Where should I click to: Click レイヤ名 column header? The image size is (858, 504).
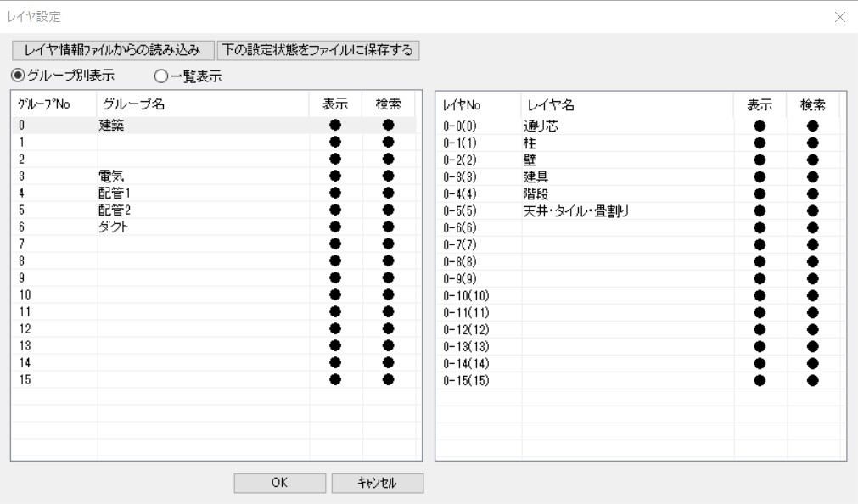(627, 105)
